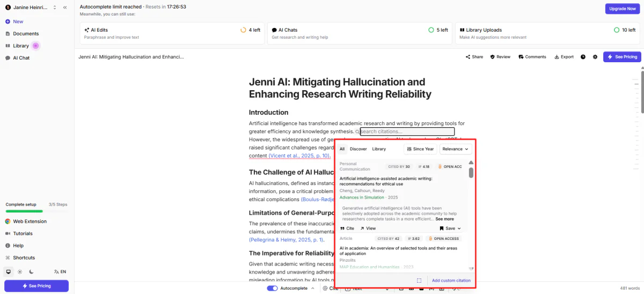This screenshot has height=294, width=644.
Task: Expand abstract with See more
Action: coord(444,219)
